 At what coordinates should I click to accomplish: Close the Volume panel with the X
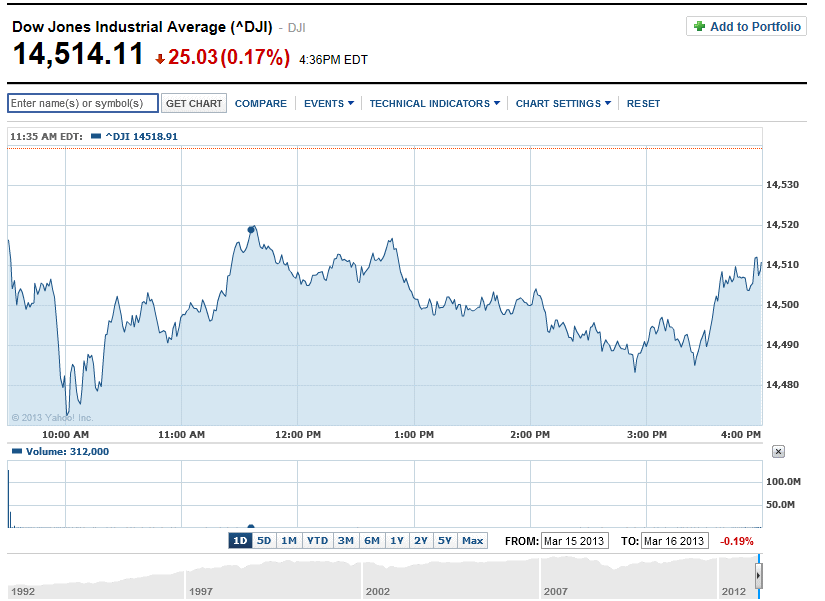click(779, 452)
